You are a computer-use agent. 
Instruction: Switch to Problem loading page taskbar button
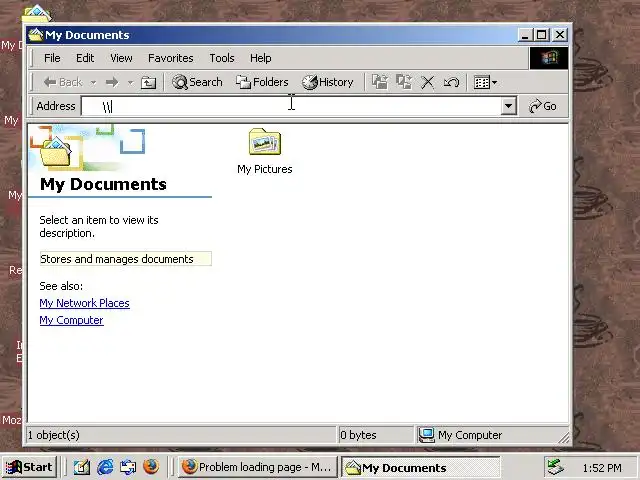click(x=257, y=467)
